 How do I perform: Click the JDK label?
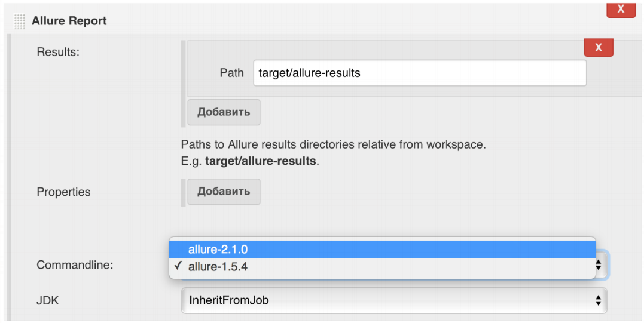click(x=48, y=300)
